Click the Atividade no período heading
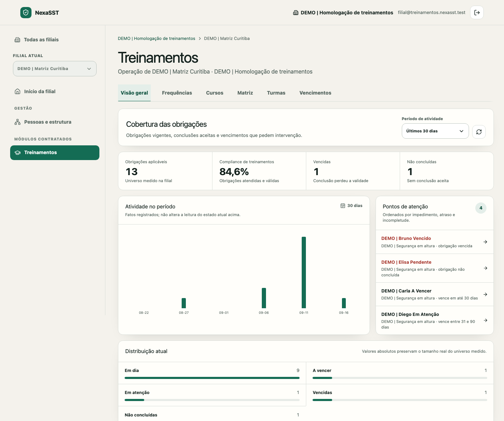Image resolution: width=504 pixels, height=421 pixels. point(150,207)
